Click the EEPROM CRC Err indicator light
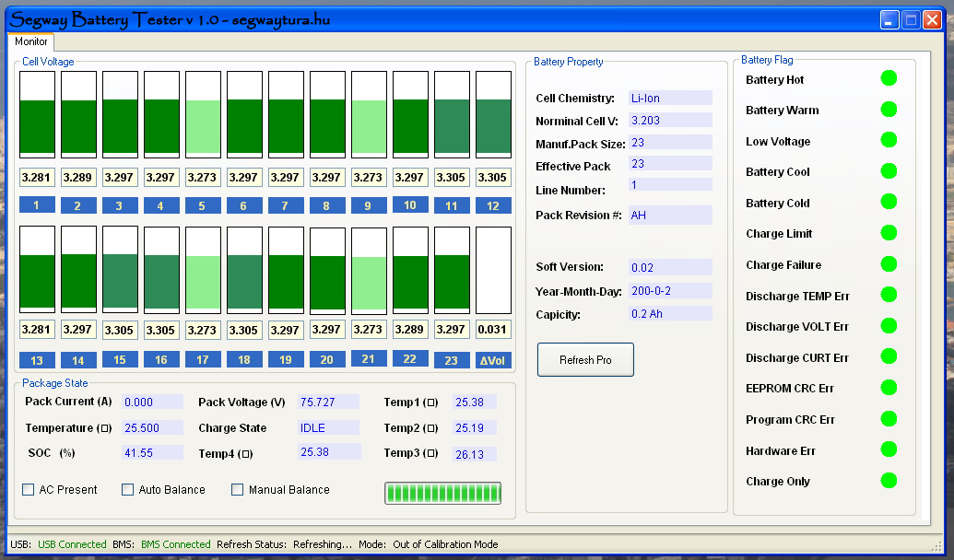Image resolution: width=954 pixels, height=560 pixels. click(x=889, y=388)
